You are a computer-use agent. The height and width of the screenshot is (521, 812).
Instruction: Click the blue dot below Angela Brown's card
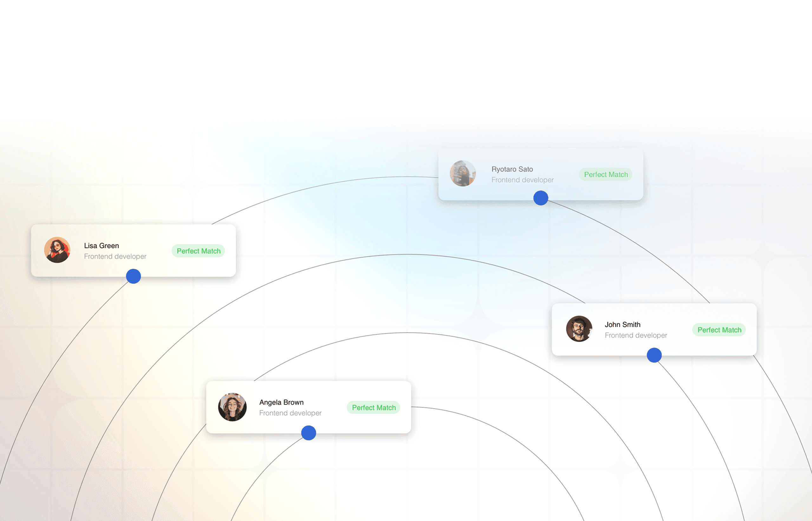pos(309,433)
